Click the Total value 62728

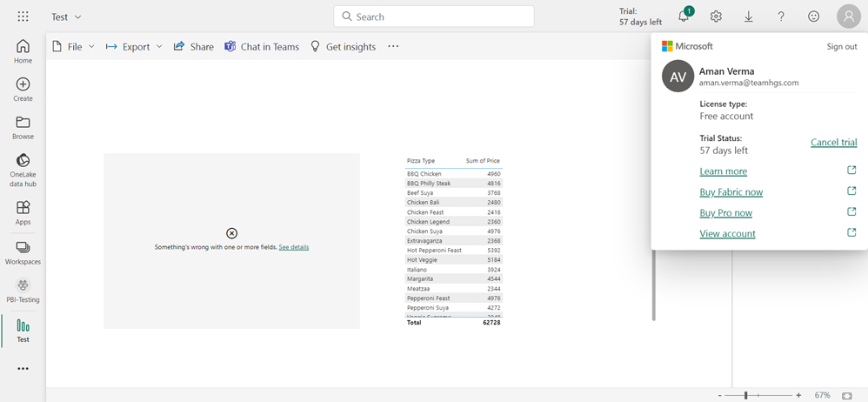(x=491, y=322)
